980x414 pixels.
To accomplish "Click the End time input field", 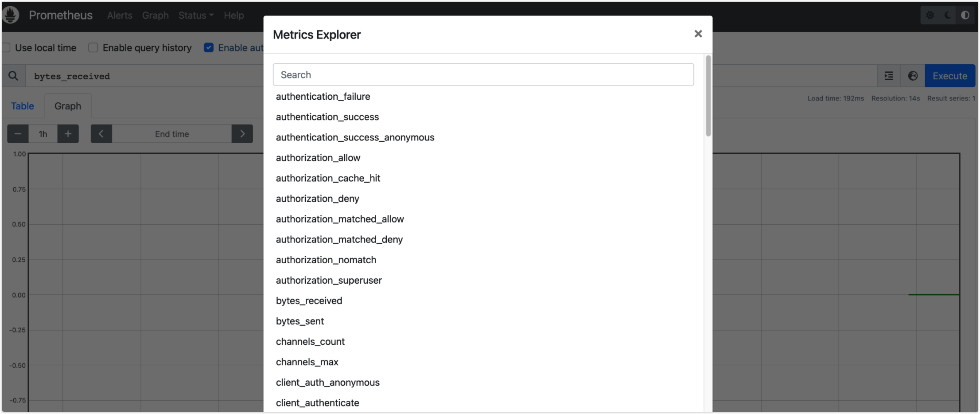I will point(172,134).
